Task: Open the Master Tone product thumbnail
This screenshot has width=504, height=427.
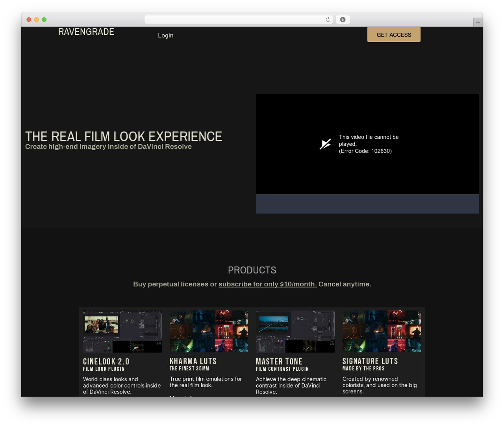Action: (x=295, y=332)
